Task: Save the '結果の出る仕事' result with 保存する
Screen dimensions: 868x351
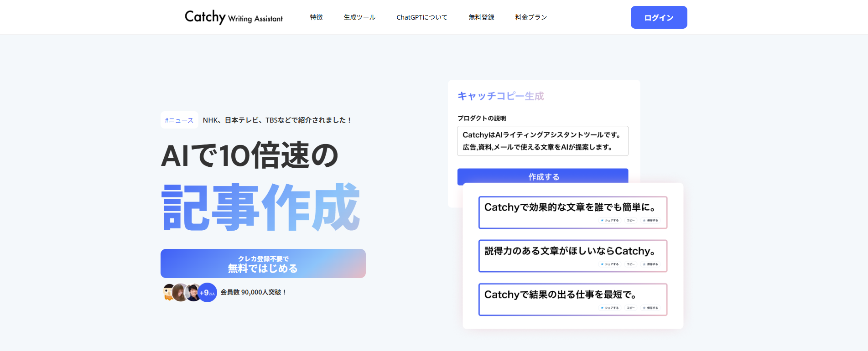Action: pyautogui.click(x=650, y=308)
